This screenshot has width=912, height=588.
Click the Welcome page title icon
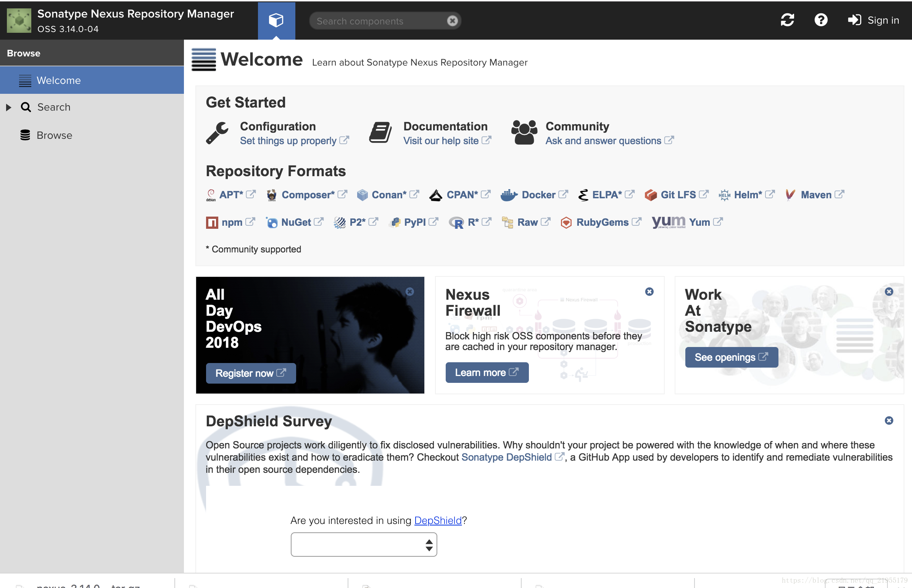(204, 59)
